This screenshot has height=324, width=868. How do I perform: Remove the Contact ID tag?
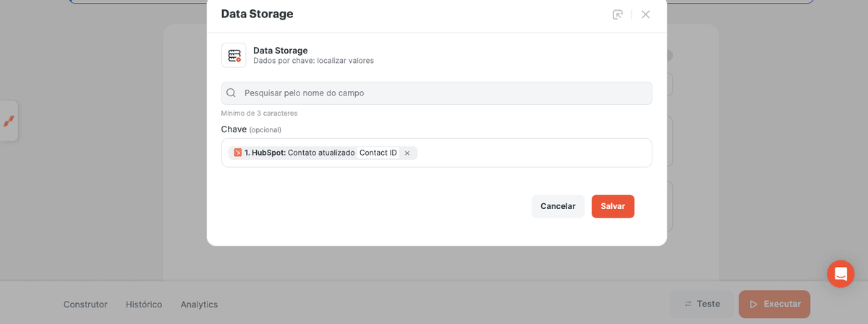pos(407,153)
